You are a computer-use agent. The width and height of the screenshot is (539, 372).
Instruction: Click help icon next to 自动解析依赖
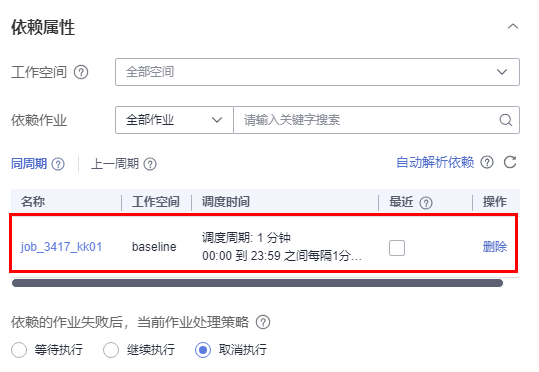coord(487,162)
